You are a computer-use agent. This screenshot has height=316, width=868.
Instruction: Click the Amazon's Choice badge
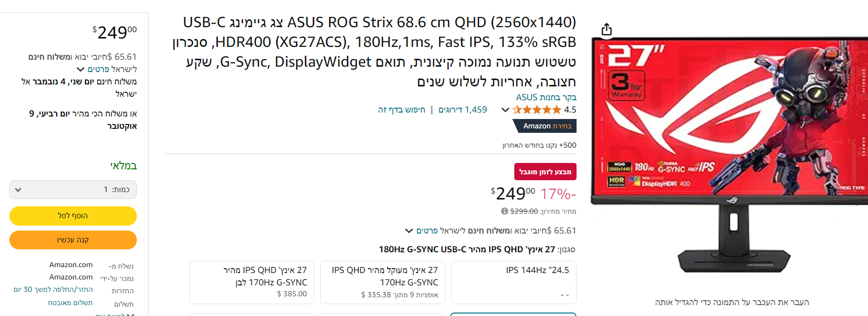point(544,126)
